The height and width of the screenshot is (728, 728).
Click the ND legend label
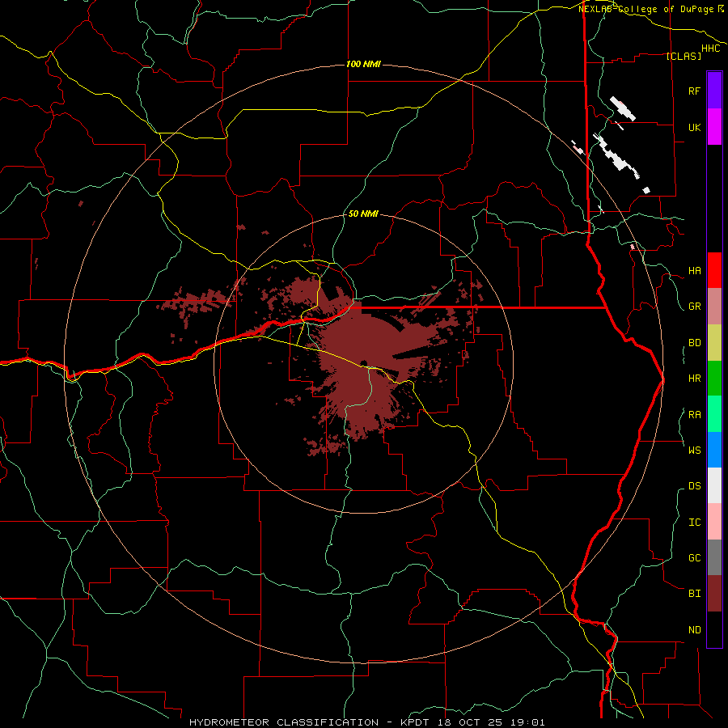tap(694, 630)
